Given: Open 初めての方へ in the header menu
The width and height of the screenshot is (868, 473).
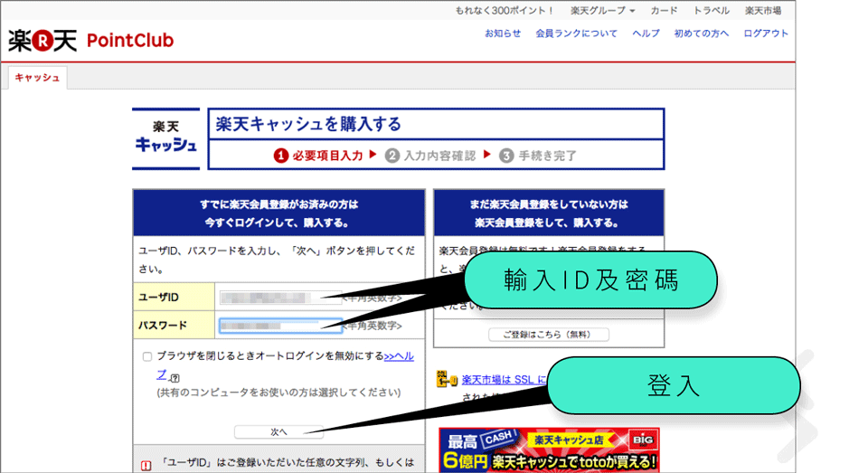Looking at the screenshot, I should [x=702, y=33].
